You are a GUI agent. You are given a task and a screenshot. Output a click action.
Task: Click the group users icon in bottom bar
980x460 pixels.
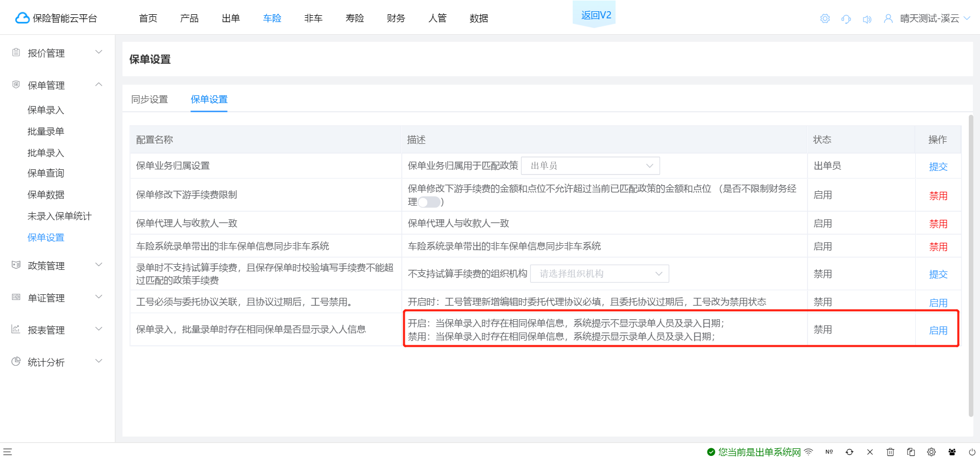click(952, 452)
